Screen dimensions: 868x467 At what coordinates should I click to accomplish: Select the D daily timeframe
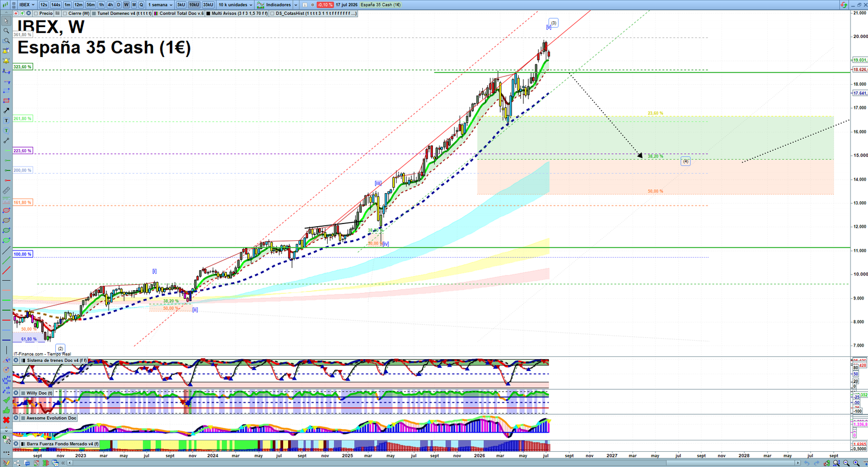[x=118, y=5]
